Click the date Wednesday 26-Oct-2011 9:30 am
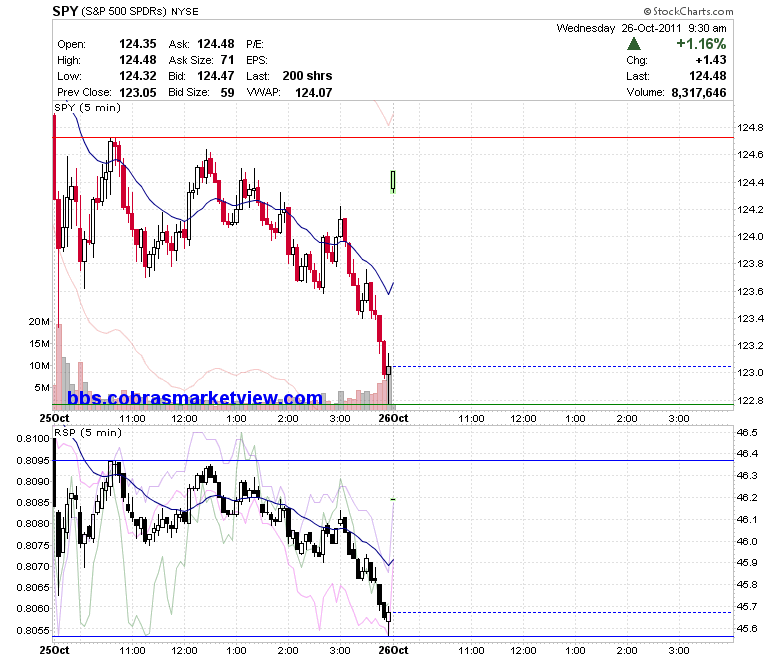Image resolution: width=780 pixels, height=659 pixels. tap(641, 28)
